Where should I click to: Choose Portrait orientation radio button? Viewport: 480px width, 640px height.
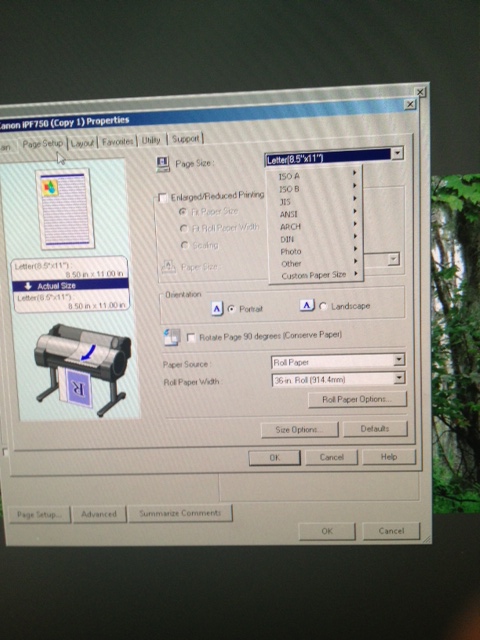pos(231,309)
